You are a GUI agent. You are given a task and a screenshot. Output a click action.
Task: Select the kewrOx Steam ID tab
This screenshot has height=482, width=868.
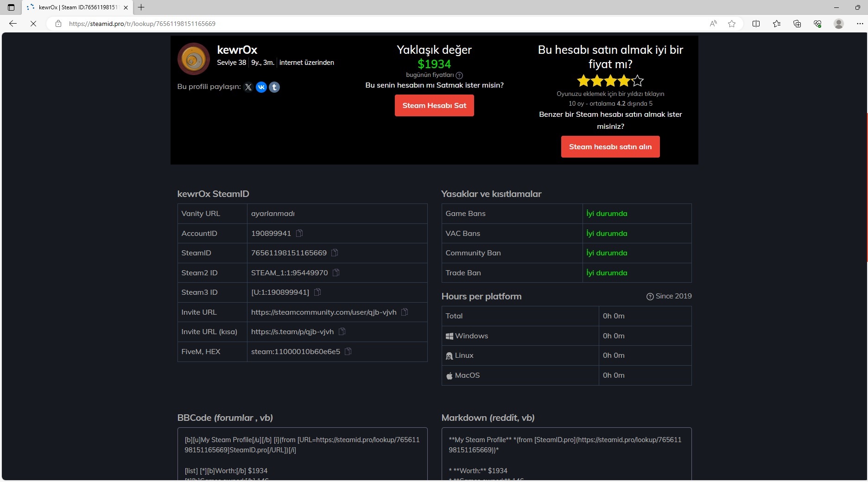click(x=77, y=7)
